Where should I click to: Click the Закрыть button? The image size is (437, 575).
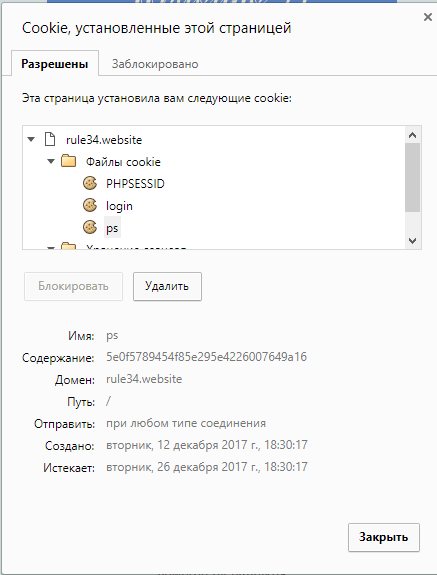pyautogui.click(x=383, y=537)
